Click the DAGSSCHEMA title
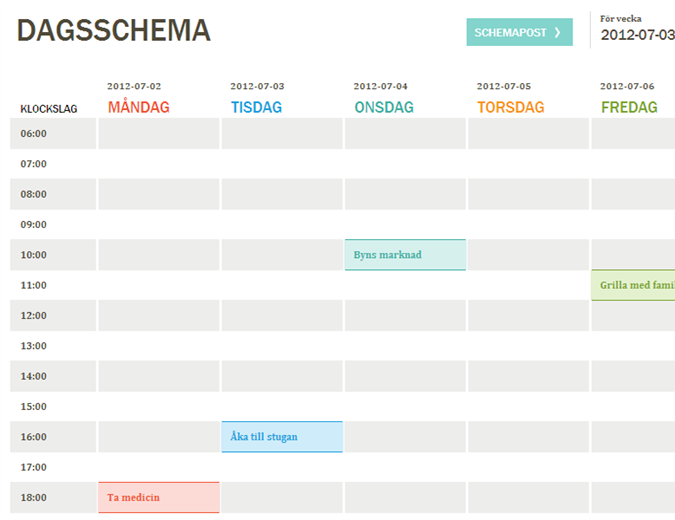This screenshot has height=520, width=675. coord(114,31)
